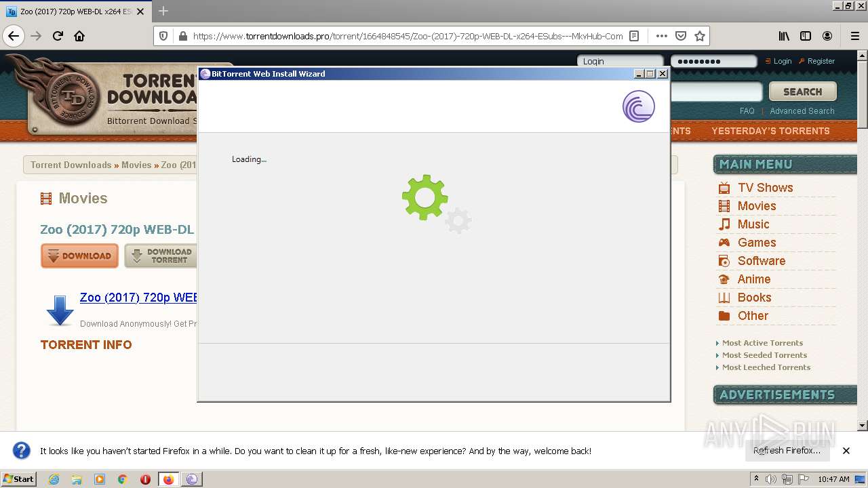Open the tracking protection shield icon
Viewport: 868px width, 488px height.
[163, 36]
